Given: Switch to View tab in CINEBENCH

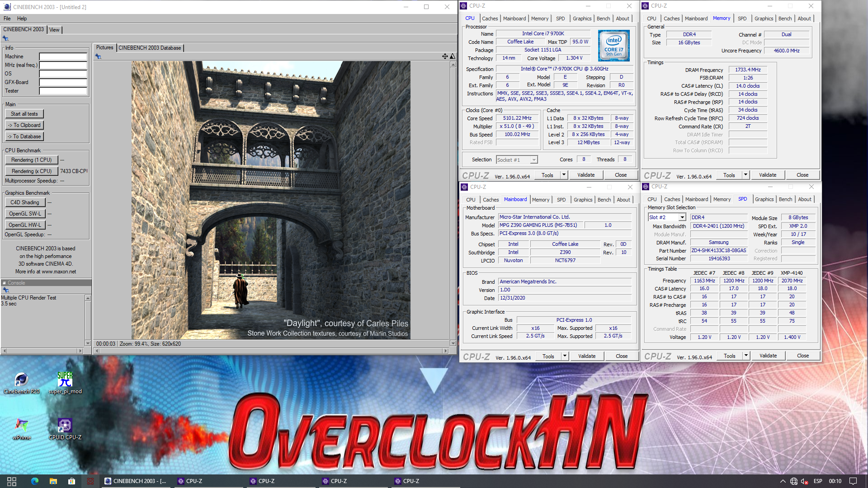Looking at the screenshot, I should (54, 30).
